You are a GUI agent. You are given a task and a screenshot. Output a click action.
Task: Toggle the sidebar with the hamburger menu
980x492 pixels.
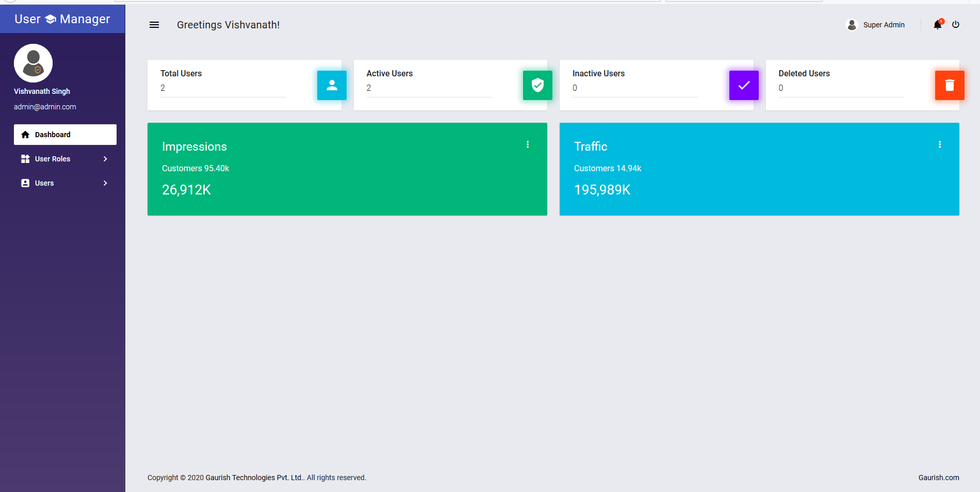click(x=154, y=25)
